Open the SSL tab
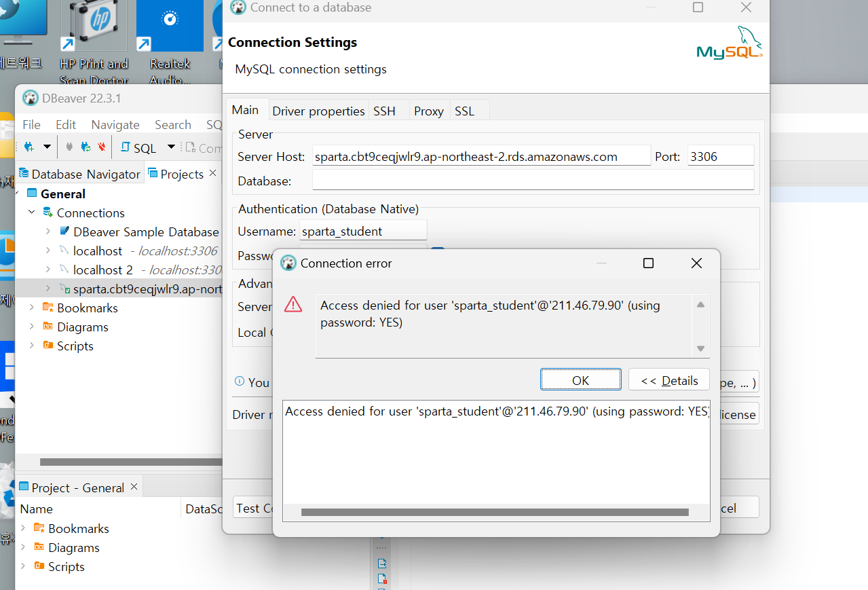The width and height of the screenshot is (868, 590). pos(465,111)
